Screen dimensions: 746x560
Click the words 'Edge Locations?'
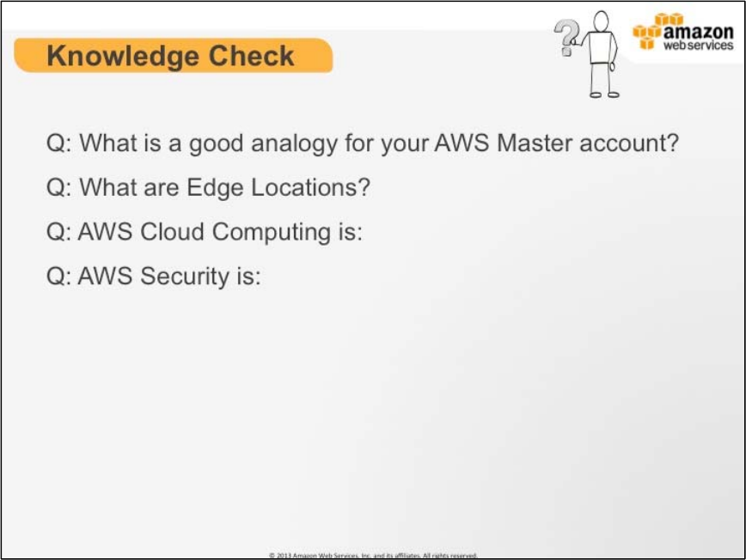[x=278, y=187]
